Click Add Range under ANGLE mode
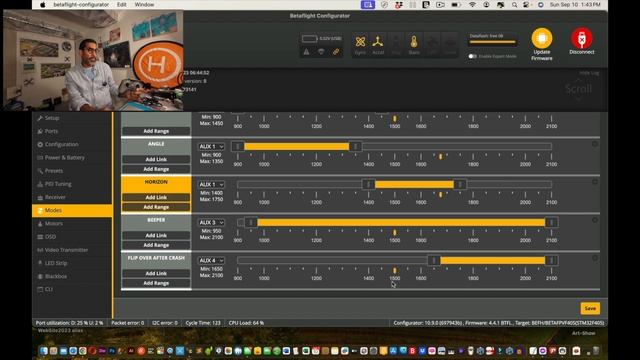 156,169
